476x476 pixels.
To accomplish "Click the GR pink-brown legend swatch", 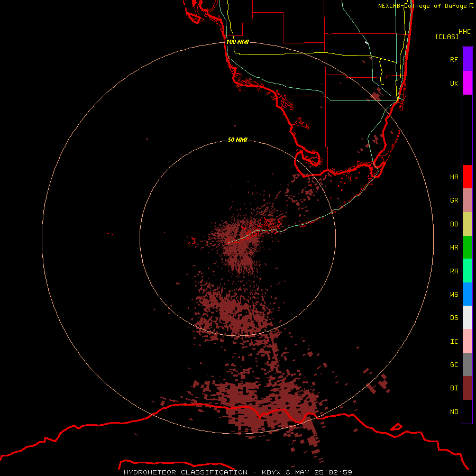I will click(x=467, y=200).
